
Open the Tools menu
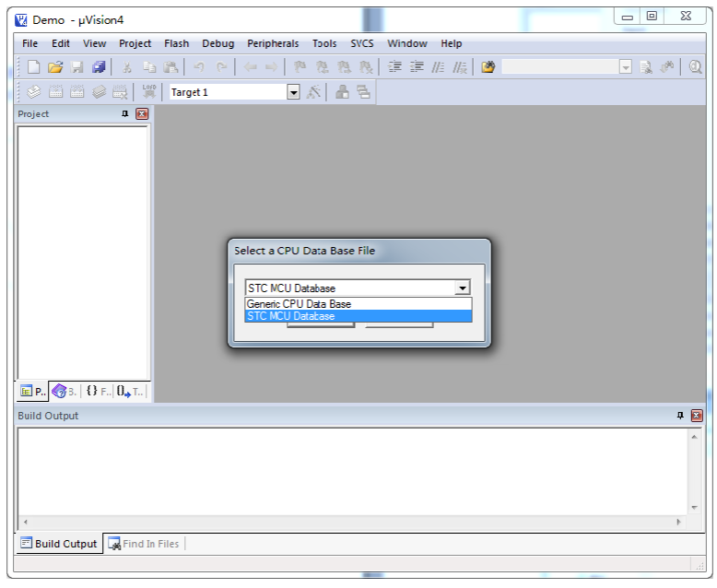tap(324, 43)
